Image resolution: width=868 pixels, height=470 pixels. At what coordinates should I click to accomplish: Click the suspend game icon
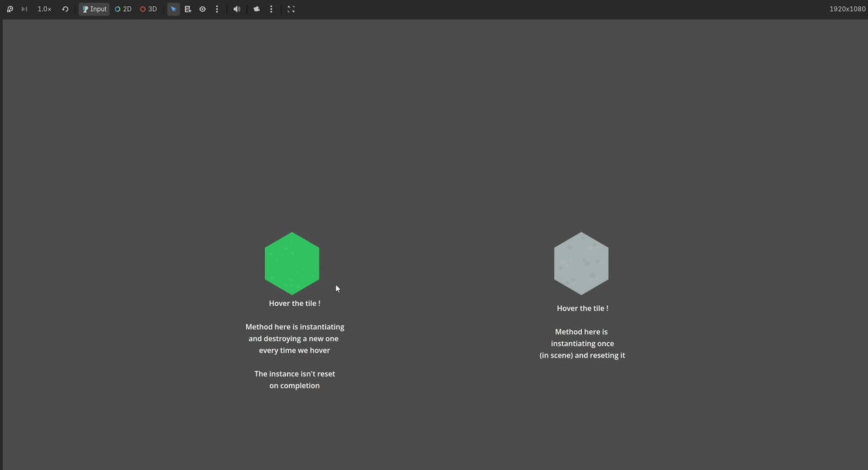tap(10, 9)
